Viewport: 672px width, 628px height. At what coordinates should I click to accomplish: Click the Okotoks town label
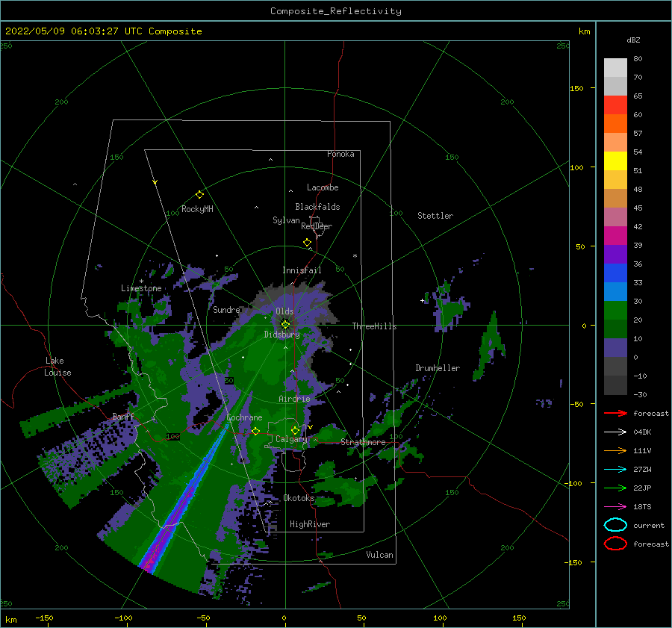click(x=299, y=498)
